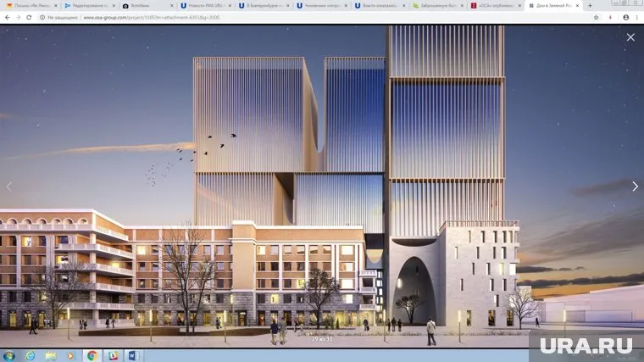Click the building rendering image
644x362 pixels.
(x=322, y=195)
